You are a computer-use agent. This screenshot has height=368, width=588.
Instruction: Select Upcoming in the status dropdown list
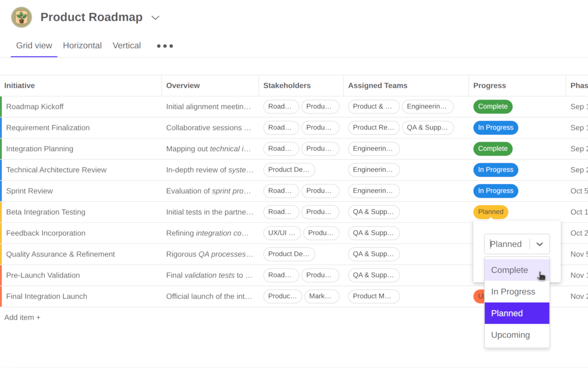tap(510, 335)
